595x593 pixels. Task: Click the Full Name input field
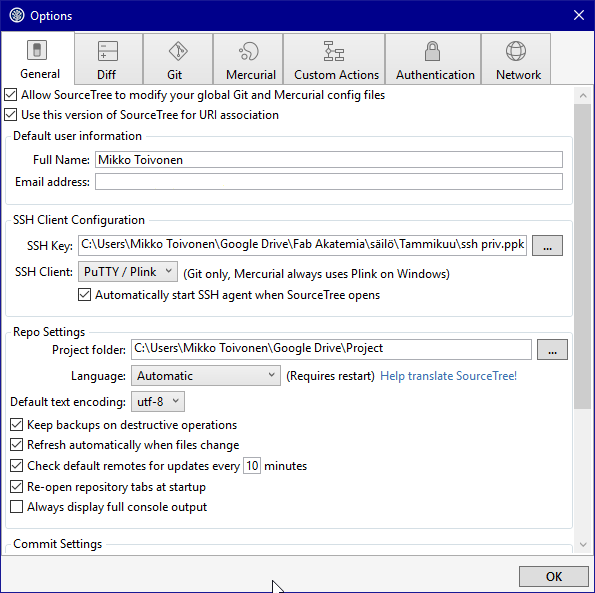[x=329, y=160]
